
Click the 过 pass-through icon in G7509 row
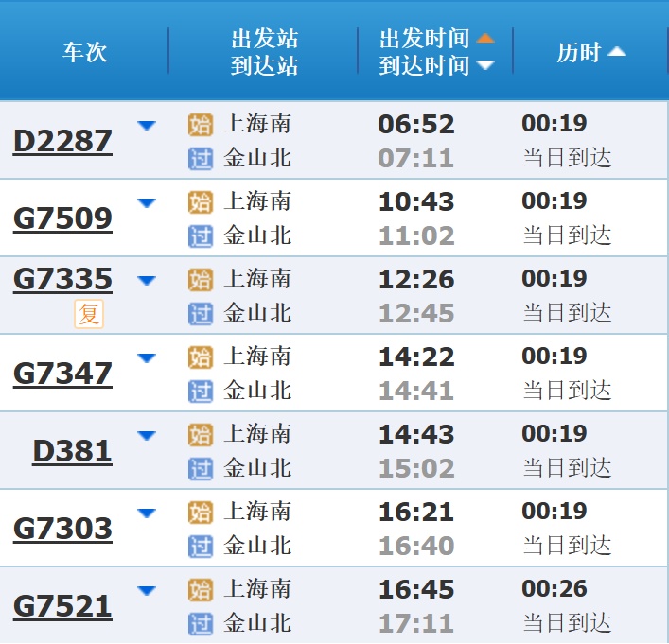pyautogui.click(x=201, y=235)
